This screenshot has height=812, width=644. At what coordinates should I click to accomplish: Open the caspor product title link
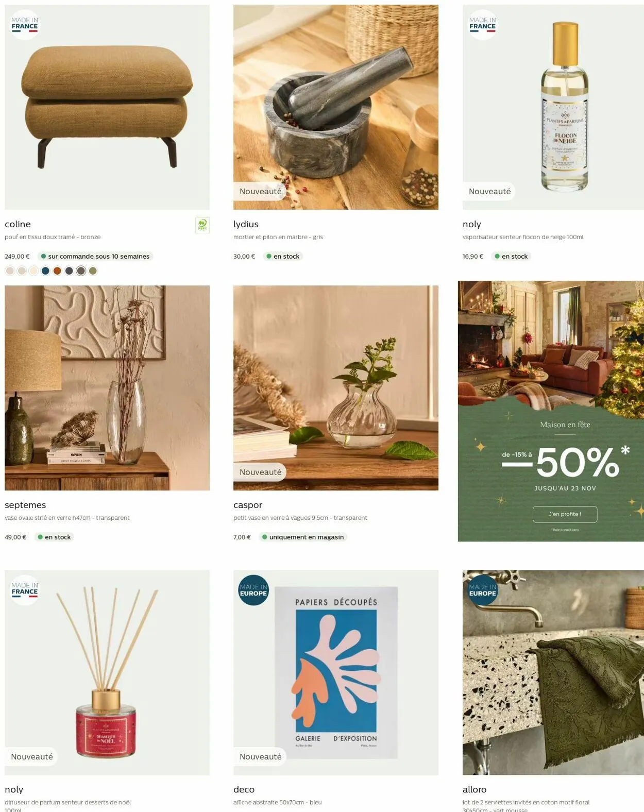tap(248, 505)
